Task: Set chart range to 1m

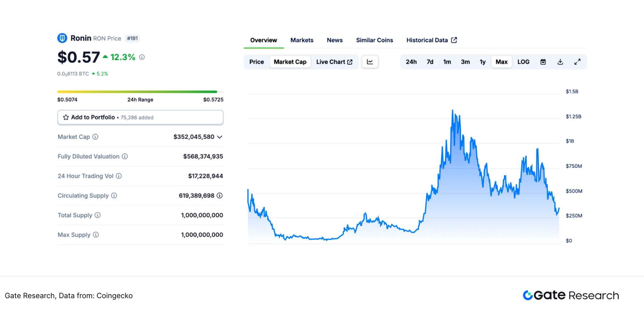Action: point(447,62)
